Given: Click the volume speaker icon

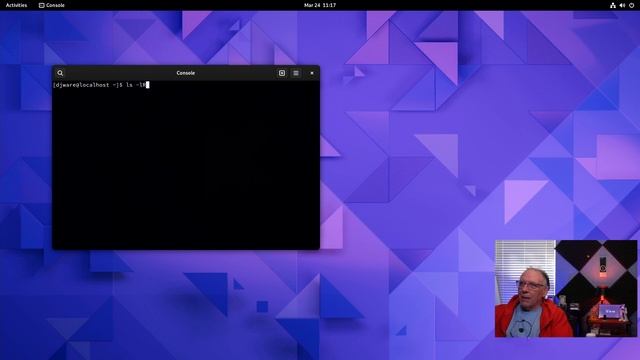Looking at the screenshot, I should [x=622, y=5].
